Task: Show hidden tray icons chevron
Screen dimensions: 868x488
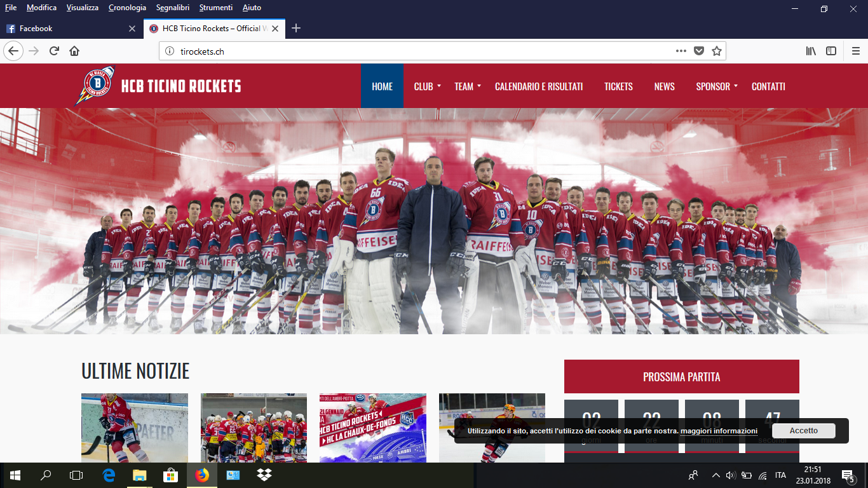Action: pyautogui.click(x=715, y=475)
